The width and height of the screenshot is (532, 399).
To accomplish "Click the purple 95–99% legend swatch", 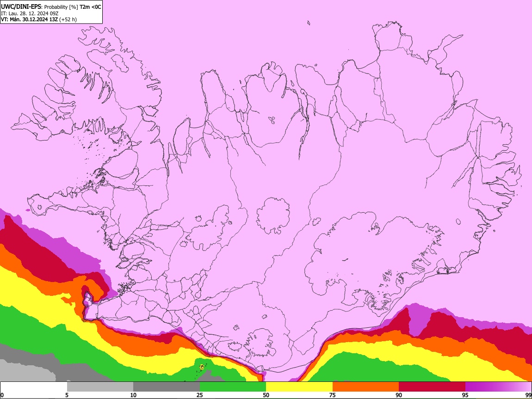I will [498, 387].
